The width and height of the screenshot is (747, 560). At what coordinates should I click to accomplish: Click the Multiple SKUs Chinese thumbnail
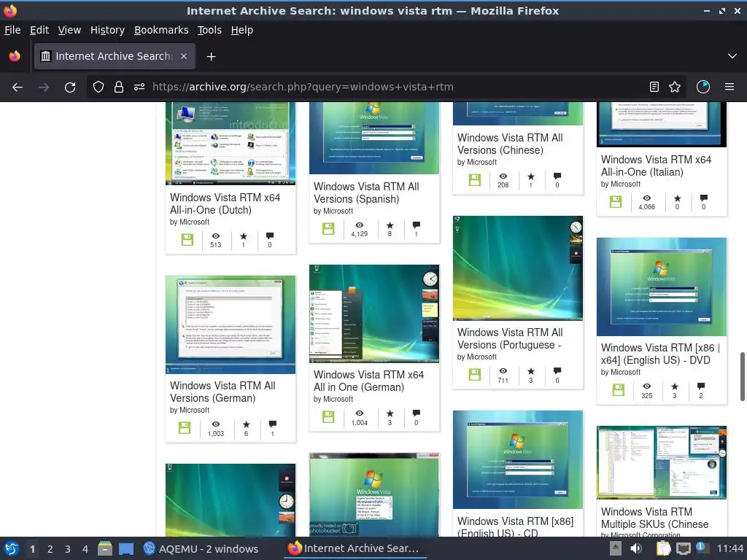(x=662, y=462)
